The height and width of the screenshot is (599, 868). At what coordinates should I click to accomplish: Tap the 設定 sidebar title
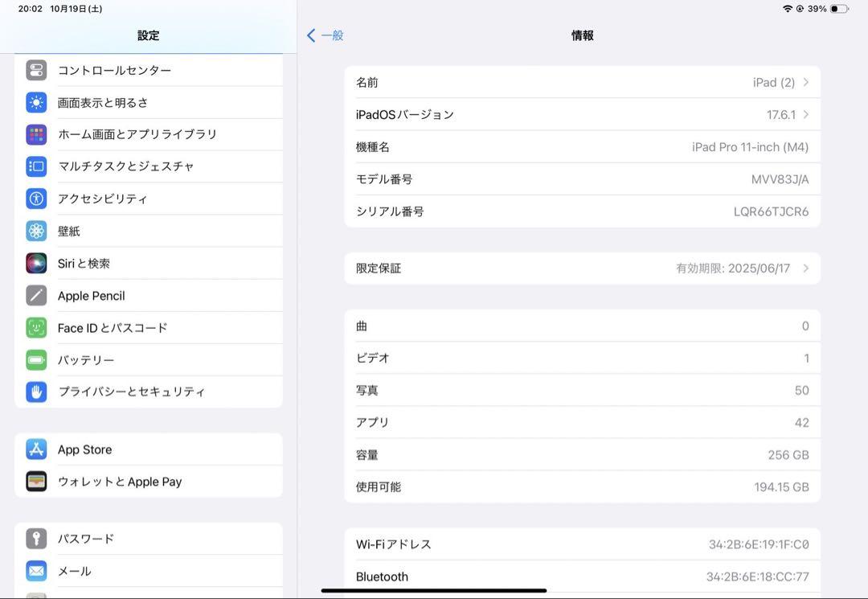[149, 35]
